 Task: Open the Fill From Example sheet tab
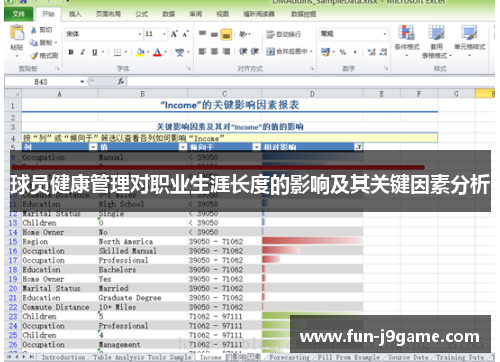[349, 357]
